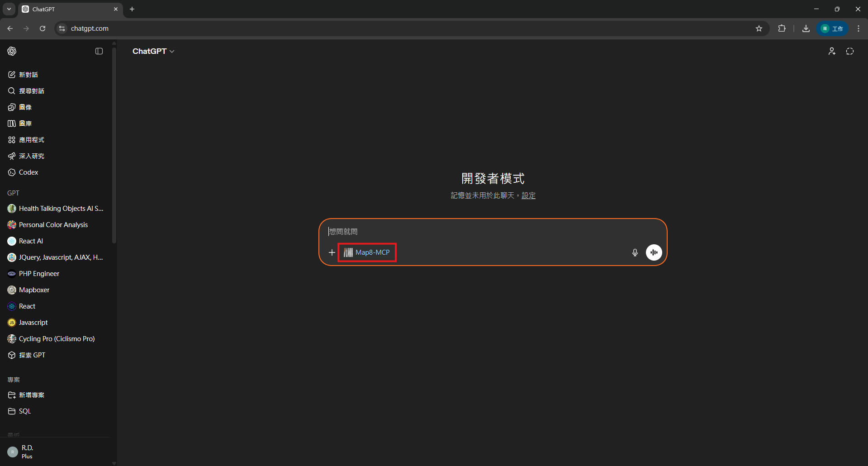This screenshot has width=868, height=466.
Task: Reload the page with the refresh icon
Action: (x=43, y=29)
